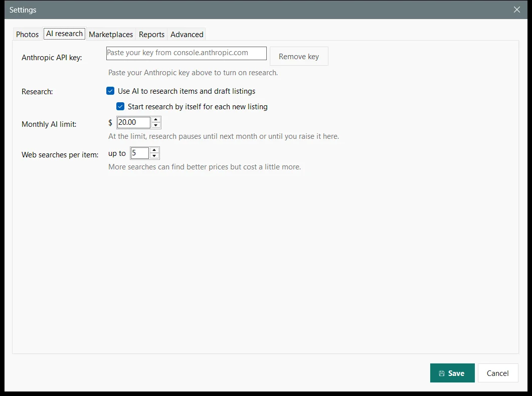Switch to the Photos tab

tap(27, 34)
